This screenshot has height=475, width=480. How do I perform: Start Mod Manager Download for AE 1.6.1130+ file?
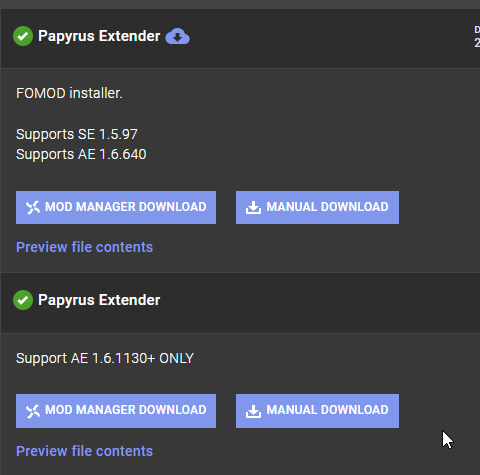click(x=116, y=411)
